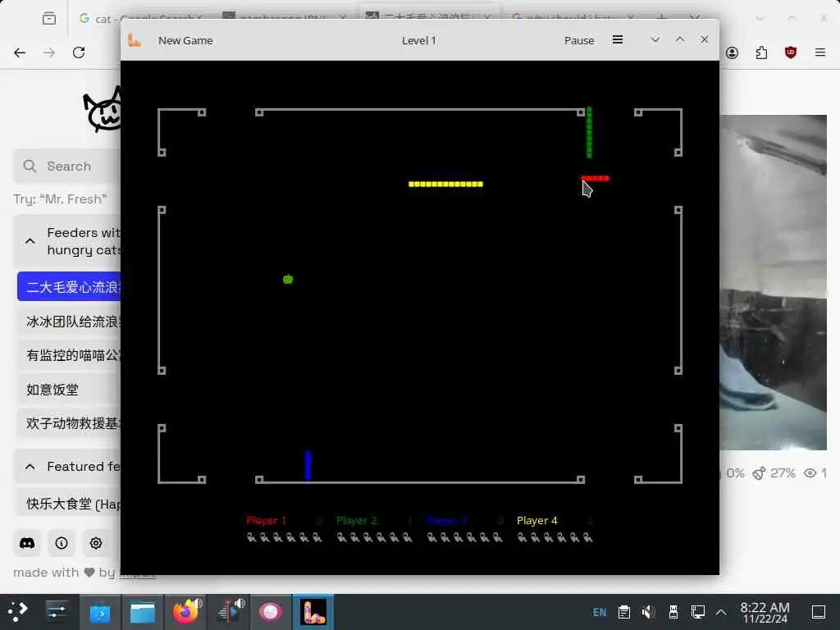840x630 pixels.
Task: Open the snake game hamburger menu
Action: [617, 39]
